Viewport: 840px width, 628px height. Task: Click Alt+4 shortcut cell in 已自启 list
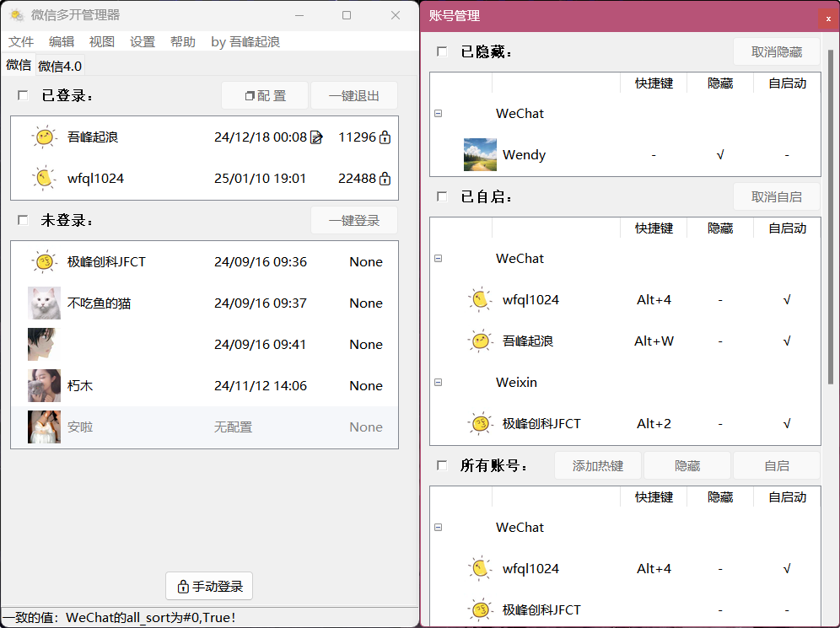click(x=654, y=300)
